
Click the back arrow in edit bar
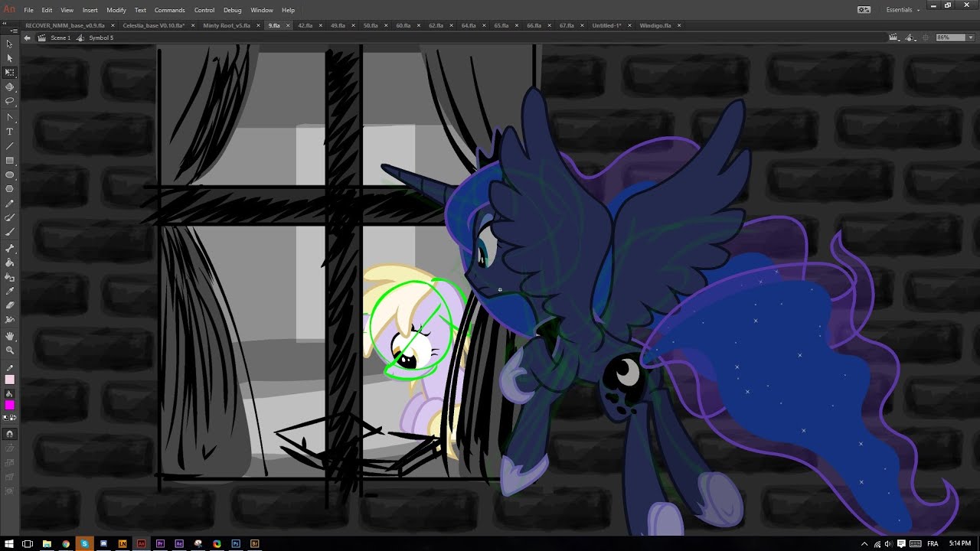pos(28,37)
